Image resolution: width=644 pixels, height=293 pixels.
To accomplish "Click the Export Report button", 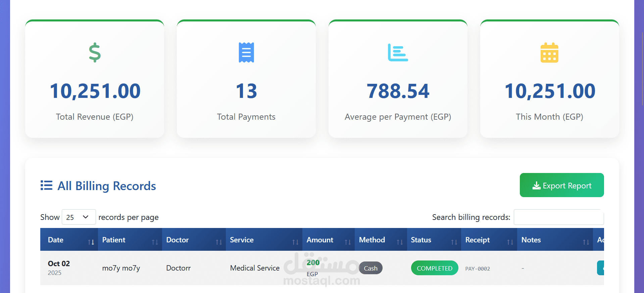I will click(x=562, y=185).
